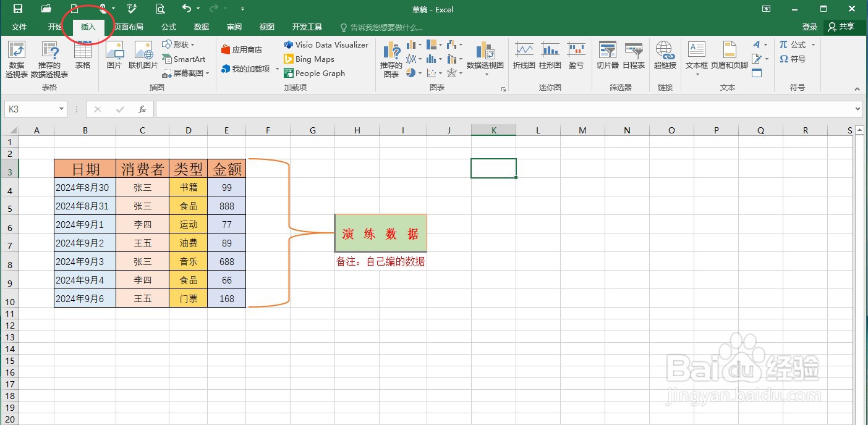Collapse the ribbon with the arrow
This screenshot has height=425, width=868.
[857, 89]
